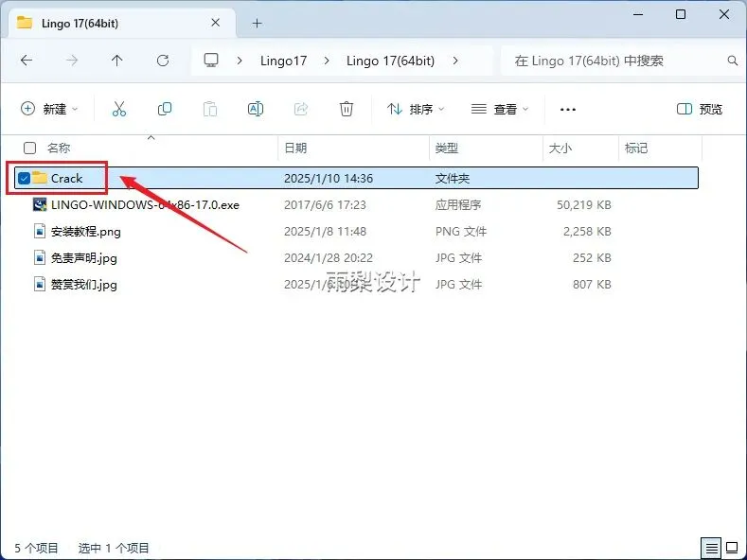Click the size value 50,219 KB
747x560 pixels.
583,204
